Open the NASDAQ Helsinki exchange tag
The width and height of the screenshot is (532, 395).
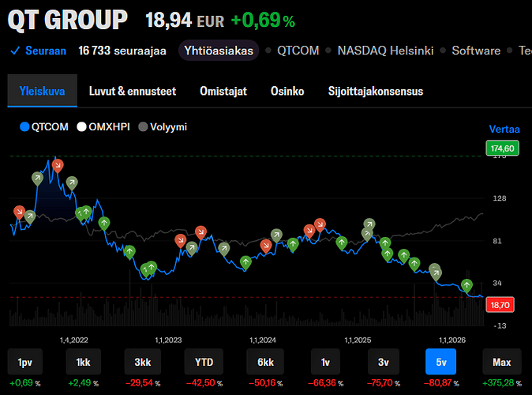(x=385, y=51)
